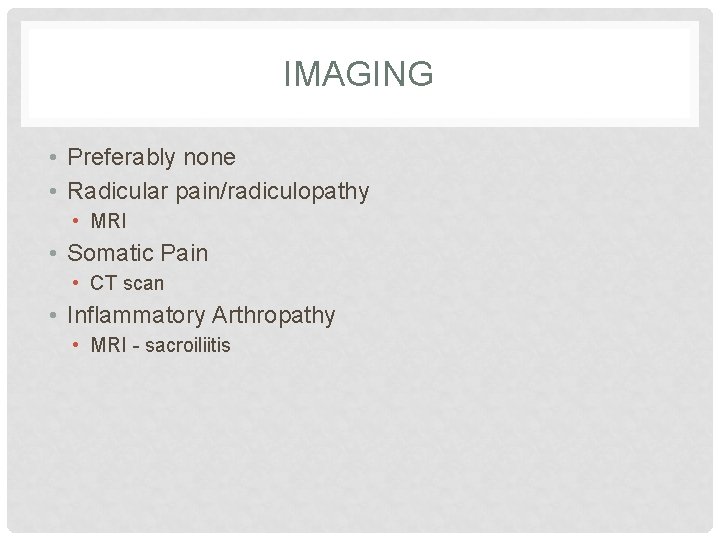Click the small bullet before "MRI - sacroiliitis"
The width and height of the screenshot is (720, 540).
tap(79, 346)
